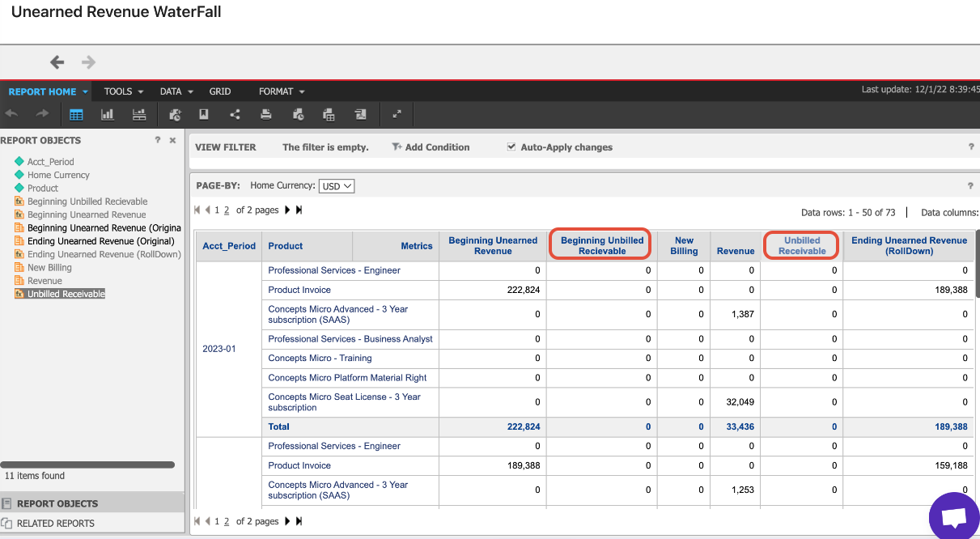
Task: Click the grid's vertical scrollbar
Action: pos(977,265)
